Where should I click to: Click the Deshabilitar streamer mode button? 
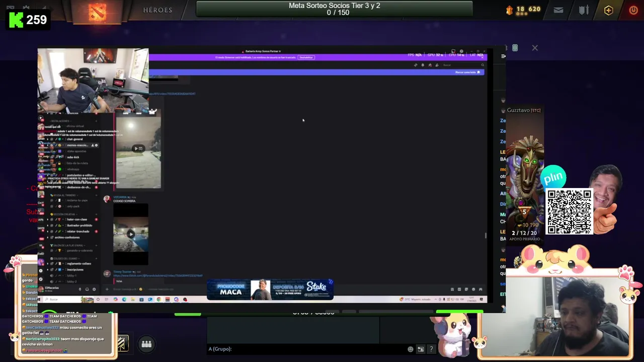(306, 57)
